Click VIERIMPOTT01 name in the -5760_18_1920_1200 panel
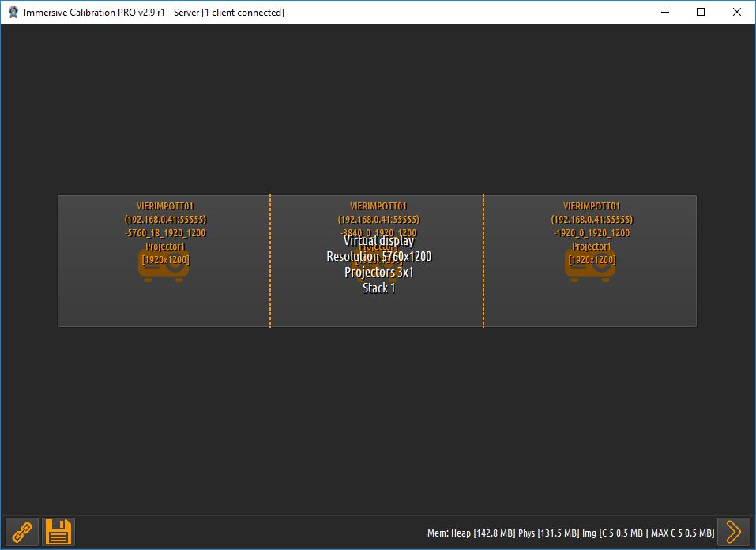 pyautogui.click(x=165, y=206)
